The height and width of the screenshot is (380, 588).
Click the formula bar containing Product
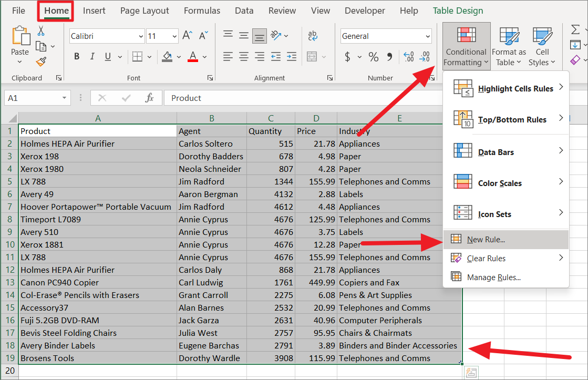304,98
